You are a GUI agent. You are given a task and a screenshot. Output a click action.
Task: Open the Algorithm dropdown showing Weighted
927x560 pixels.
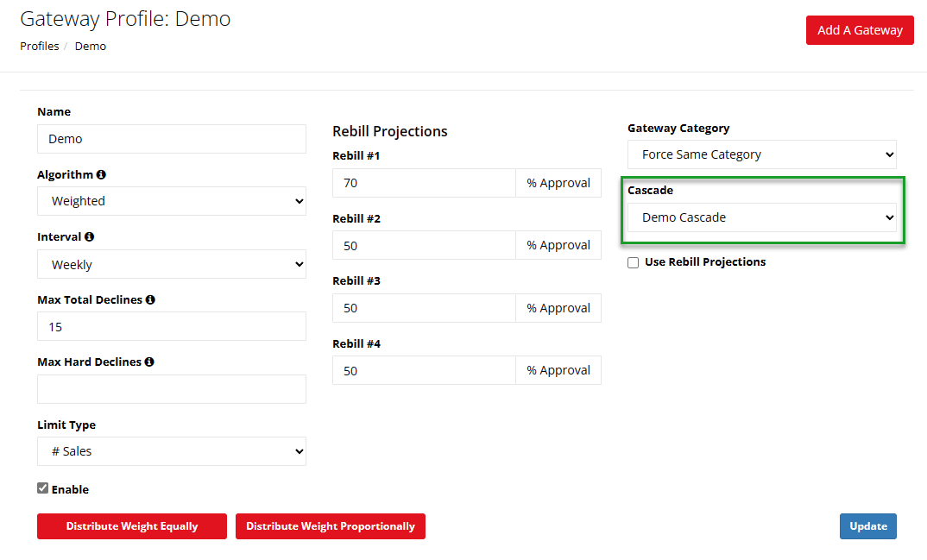[x=171, y=201]
